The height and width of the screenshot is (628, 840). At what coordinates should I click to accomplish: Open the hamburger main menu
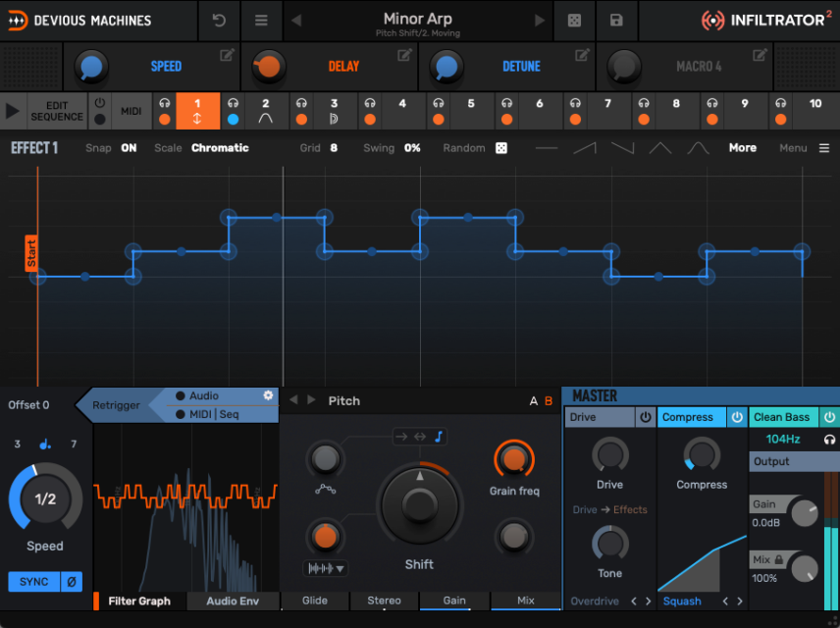[x=261, y=21]
